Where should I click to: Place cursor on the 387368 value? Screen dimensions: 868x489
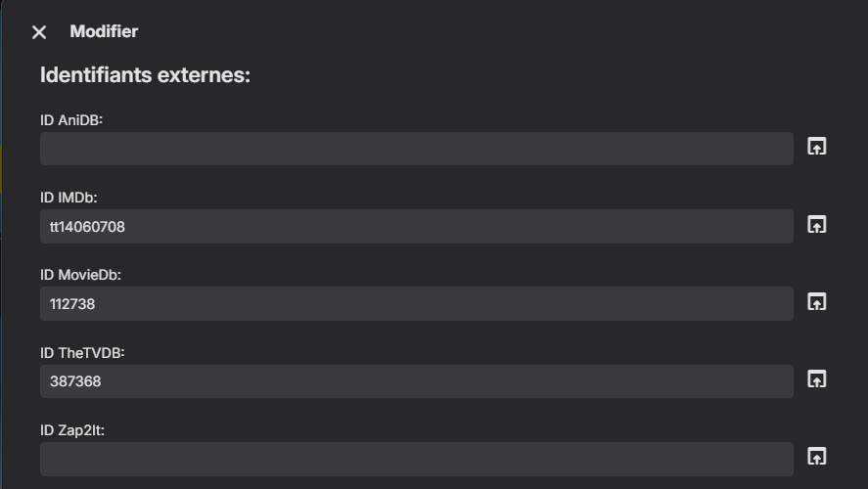click(75, 381)
